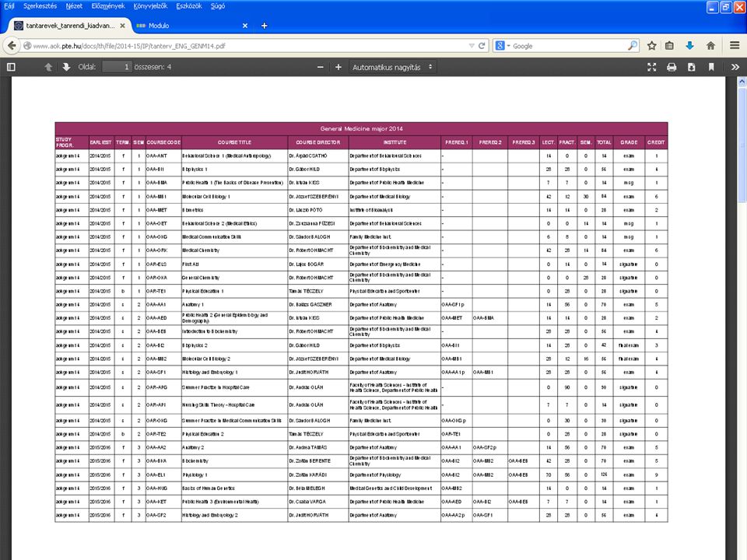Open the Nézet menu
The height and width of the screenshot is (560, 747).
point(74,6)
